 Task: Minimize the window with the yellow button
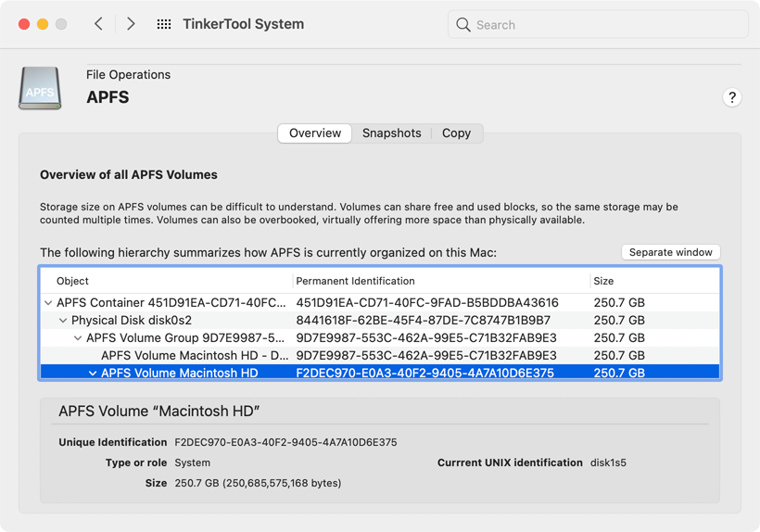[x=43, y=24]
